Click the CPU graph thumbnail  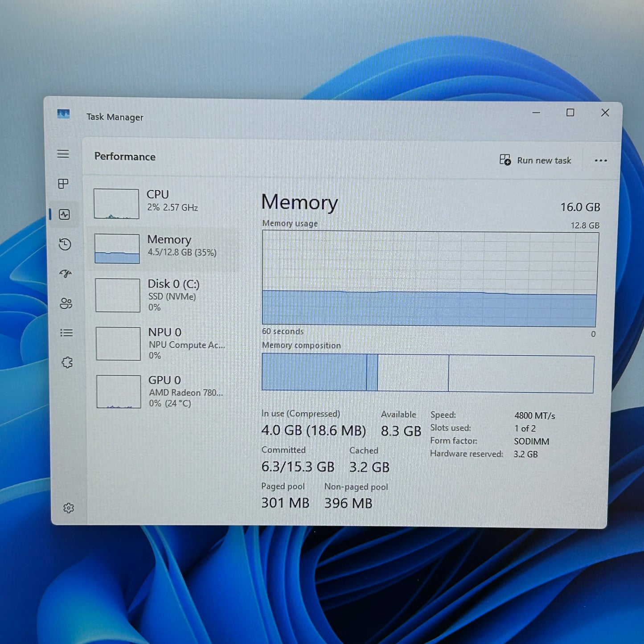click(117, 204)
